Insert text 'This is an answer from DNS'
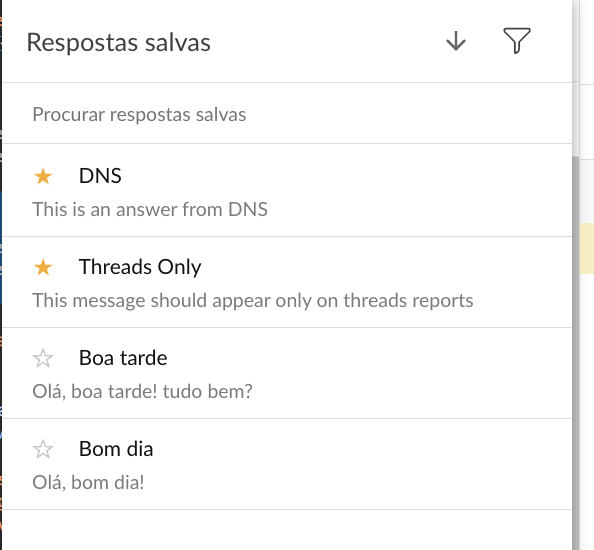Screen dimensions: 594x550 click(150, 209)
